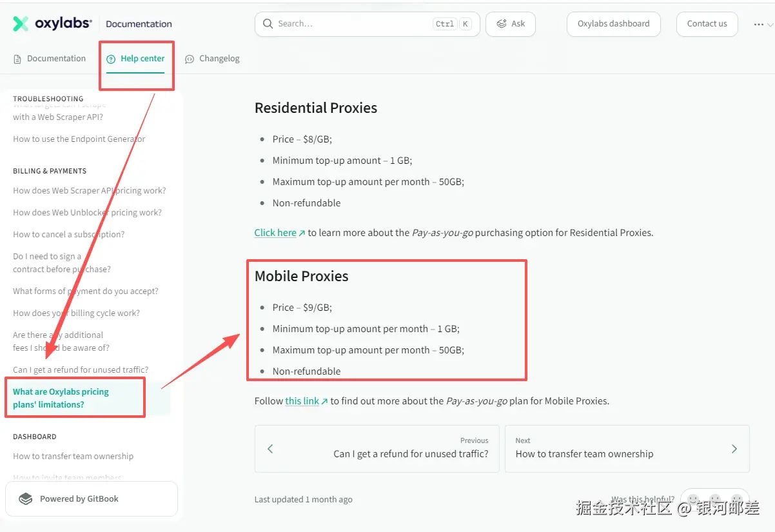The width and height of the screenshot is (775, 532).
Task: Rate the page with the neutral face
Action: point(715,499)
